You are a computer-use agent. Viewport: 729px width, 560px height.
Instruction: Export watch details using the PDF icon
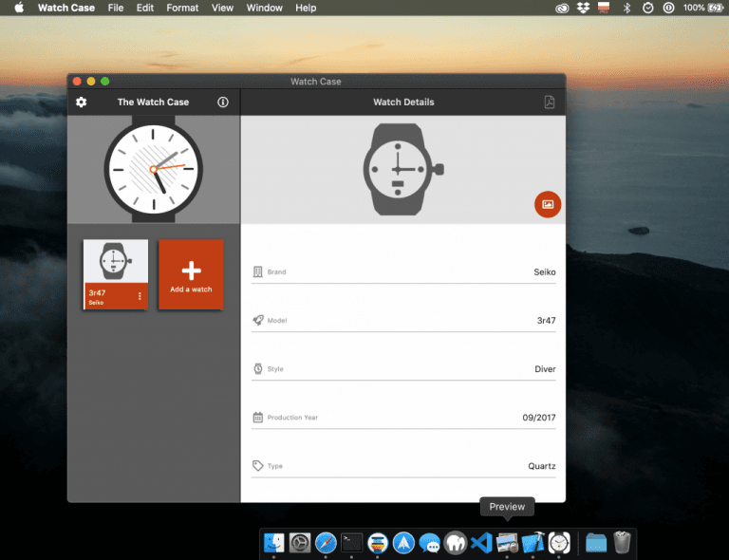click(x=549, y=103)
